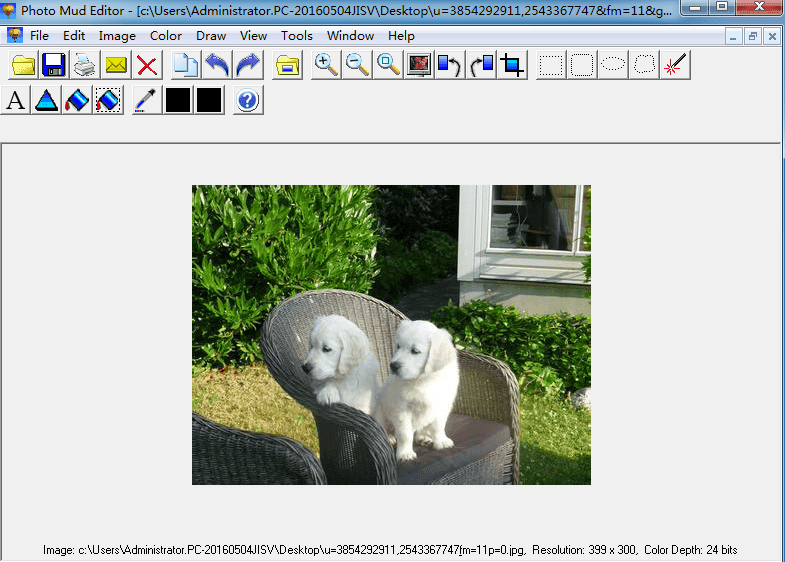Zoom in with the plus magnifier
Viewport: 785px width, 562px height.
(x=326, y=66)
